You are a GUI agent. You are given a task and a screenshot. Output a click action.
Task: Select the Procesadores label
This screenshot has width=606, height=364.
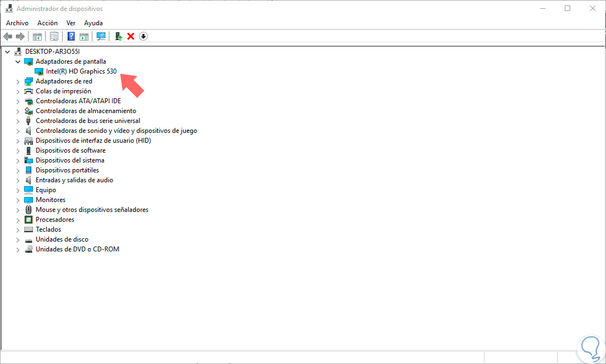coord(55,220)
